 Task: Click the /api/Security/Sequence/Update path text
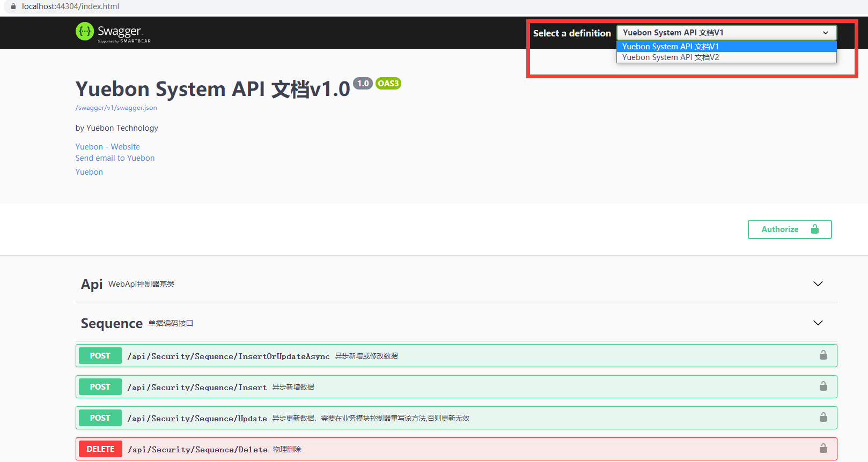coord(197,419)
